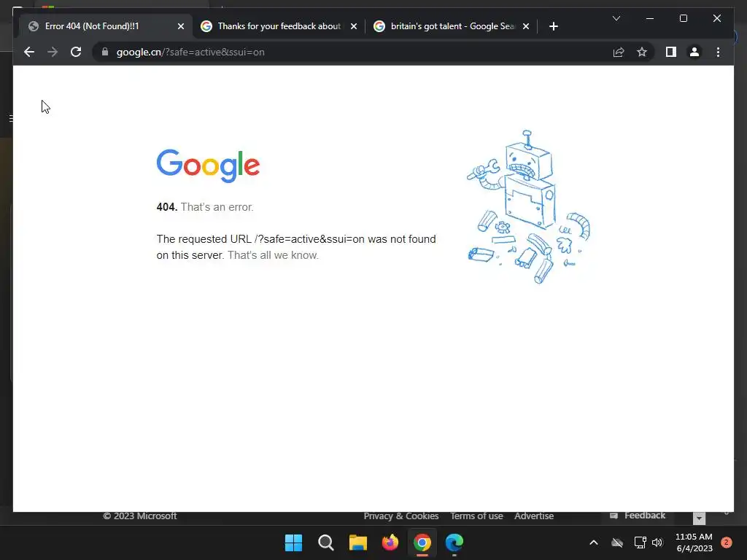747x560 pixels.
Task: Switch to the Thanks for your feedback tab
Action: pyautogui.click(x=279, y=26)
